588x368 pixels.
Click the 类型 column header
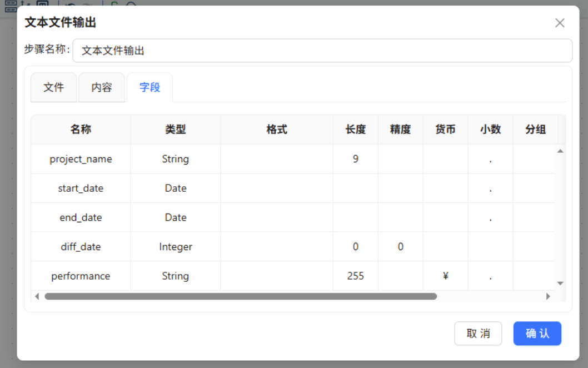(x=176, y=130)
